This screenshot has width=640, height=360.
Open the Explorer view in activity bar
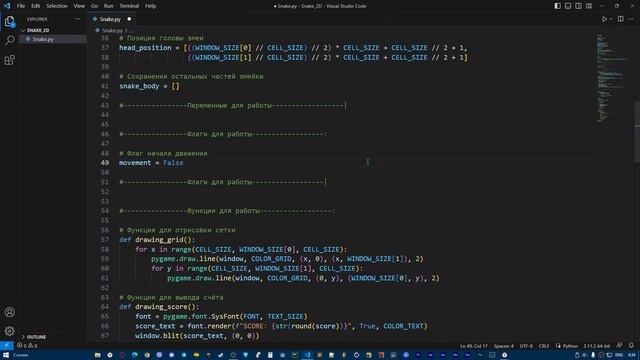click(x=9, y=21)
